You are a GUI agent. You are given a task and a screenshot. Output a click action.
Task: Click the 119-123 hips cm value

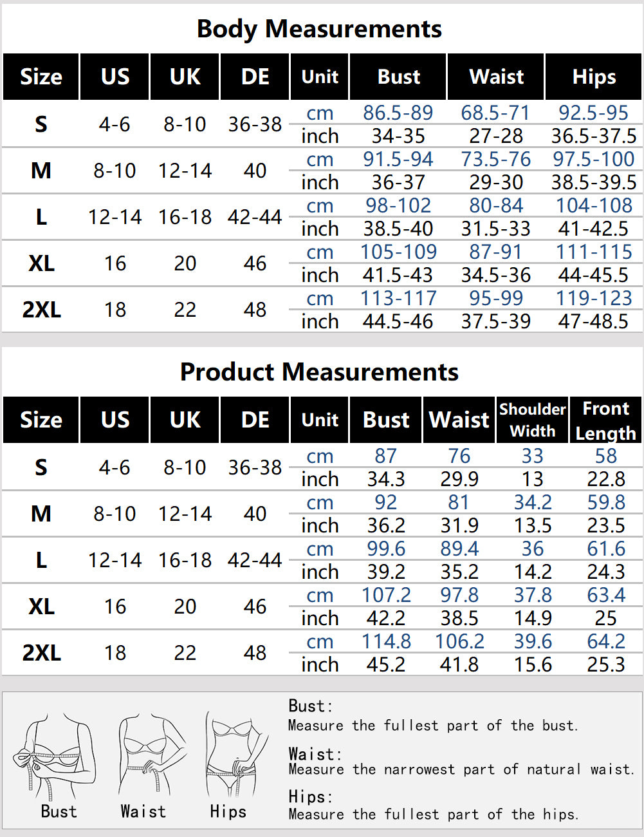click(594, 298)
